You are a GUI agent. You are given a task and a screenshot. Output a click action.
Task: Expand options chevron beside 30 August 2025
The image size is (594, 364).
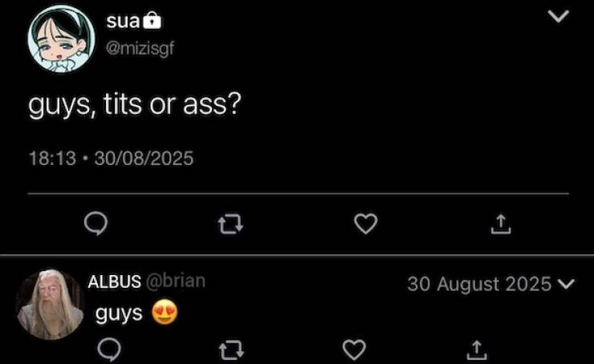[x=571, y=284]
